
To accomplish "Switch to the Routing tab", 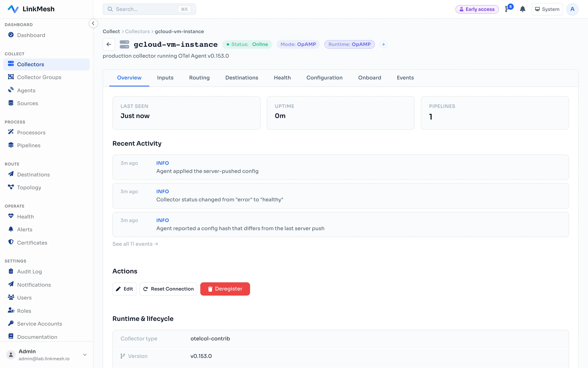I will click(199, 78).
